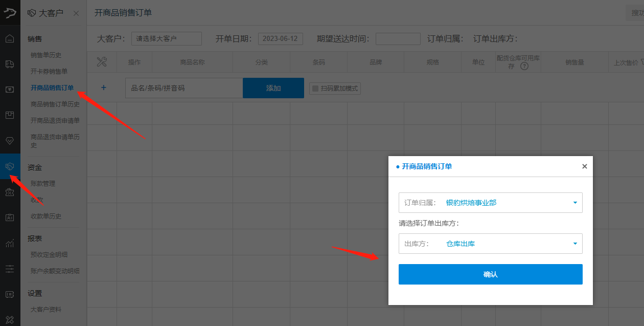Viewport: 644px width, 326px height.
Task: Open 开商品退货申请单 in the side menu
Action: (x=55, y=121)
